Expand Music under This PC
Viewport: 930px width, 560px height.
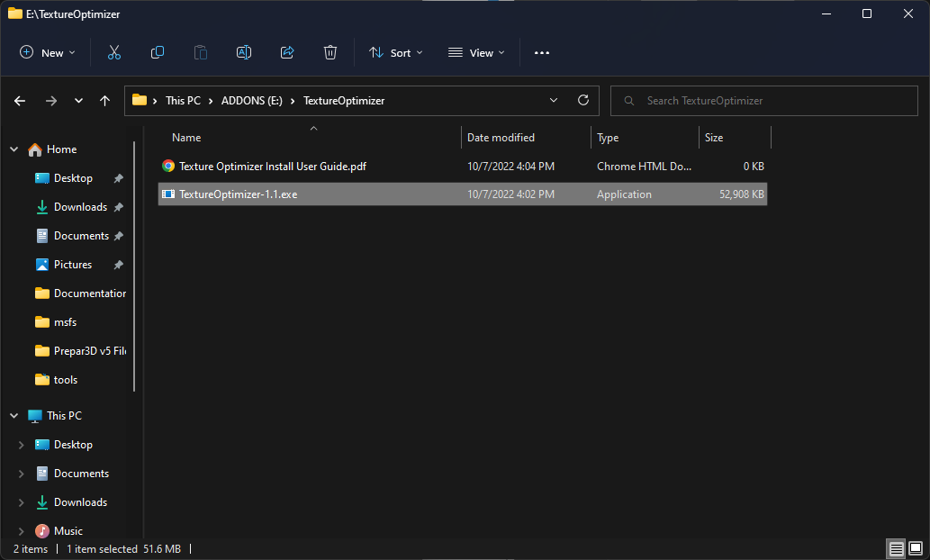coord(22,531)
